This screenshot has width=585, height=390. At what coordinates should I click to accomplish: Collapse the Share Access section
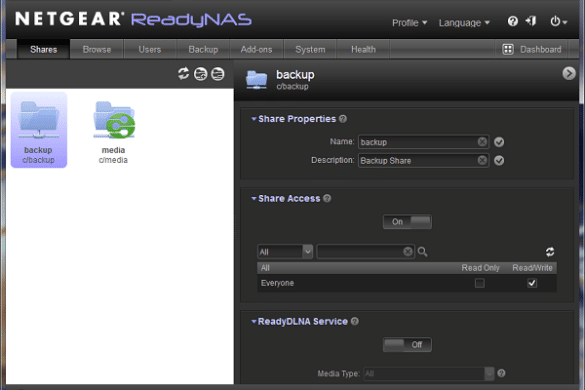(x=254, y=199)
